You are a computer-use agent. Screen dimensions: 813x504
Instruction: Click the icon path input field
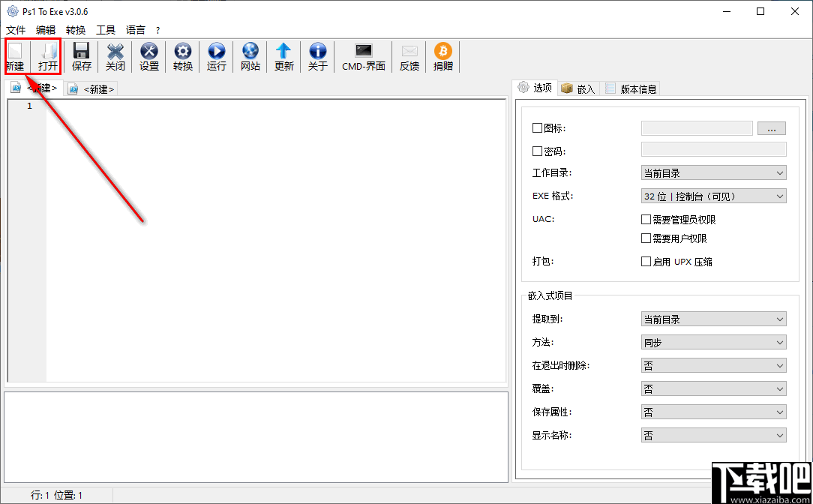[697, 128]
